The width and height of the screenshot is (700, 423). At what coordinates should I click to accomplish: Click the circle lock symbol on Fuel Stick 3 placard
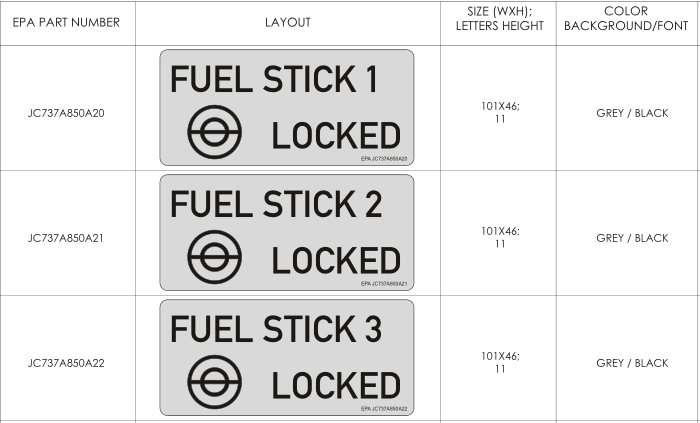click(x=209, y=384)
